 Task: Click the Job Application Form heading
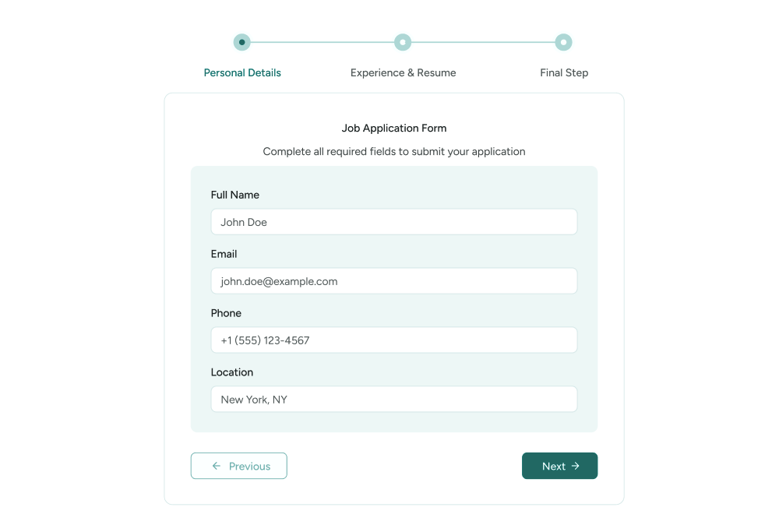pyautogui.click(x=394, y=128)
